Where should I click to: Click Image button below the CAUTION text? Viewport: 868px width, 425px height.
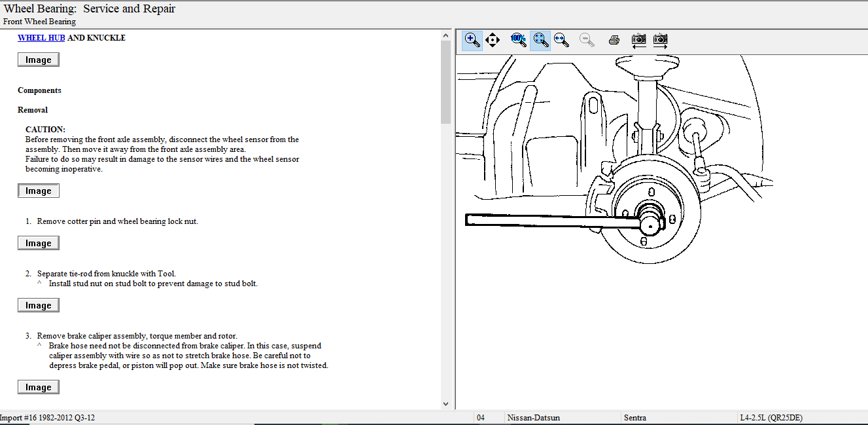(x=38, y=191)
